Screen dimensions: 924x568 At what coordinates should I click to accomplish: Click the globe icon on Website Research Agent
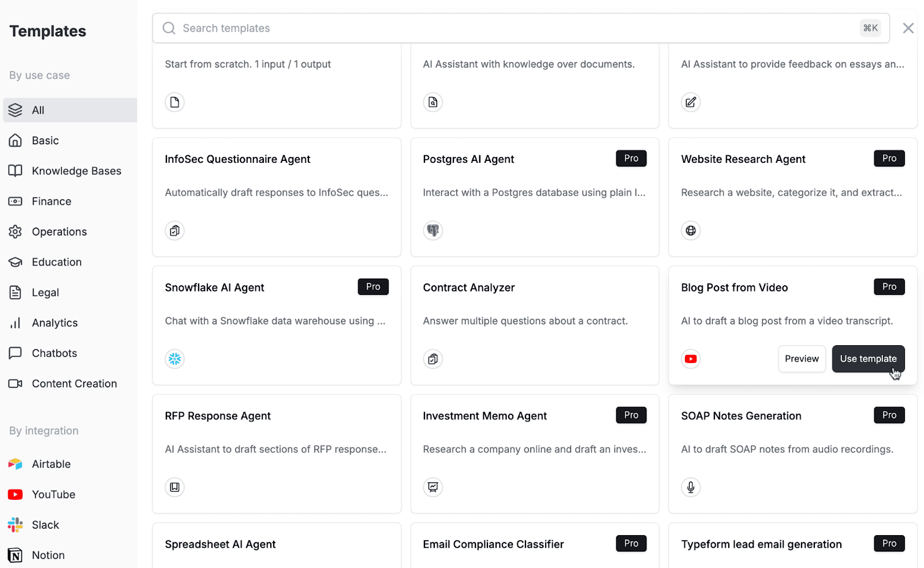691,230
